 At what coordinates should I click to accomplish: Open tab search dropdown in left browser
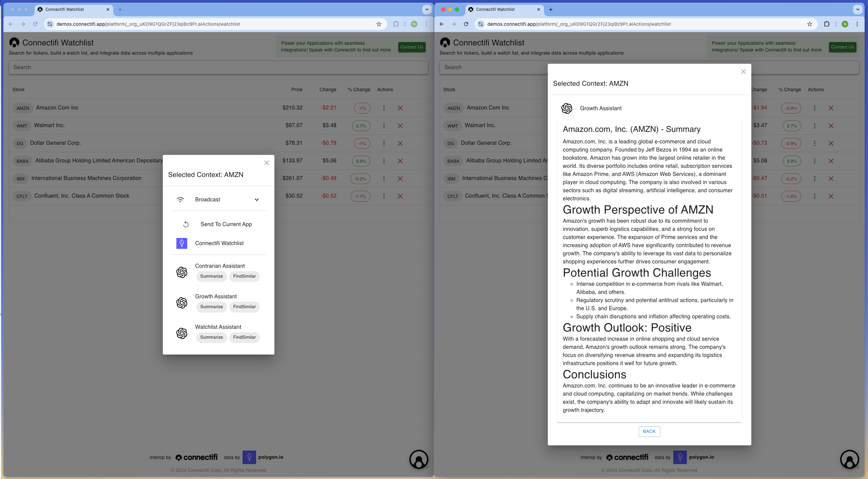pyautogui.click(x=427, y=9)
